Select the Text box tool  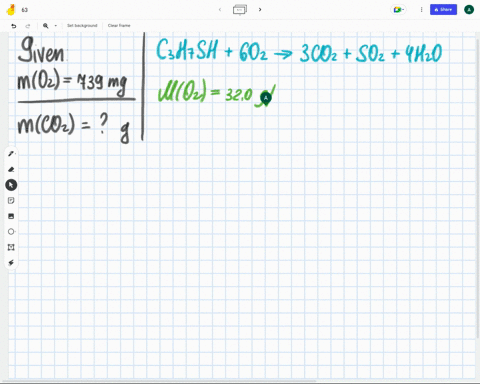pyautogui.click(x=11, y=247)
